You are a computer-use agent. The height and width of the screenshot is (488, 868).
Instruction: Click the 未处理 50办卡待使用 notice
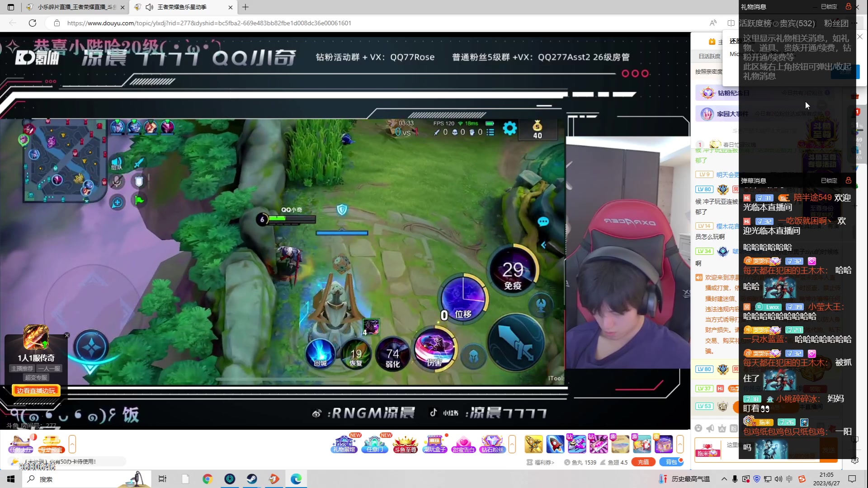point(66,461)
